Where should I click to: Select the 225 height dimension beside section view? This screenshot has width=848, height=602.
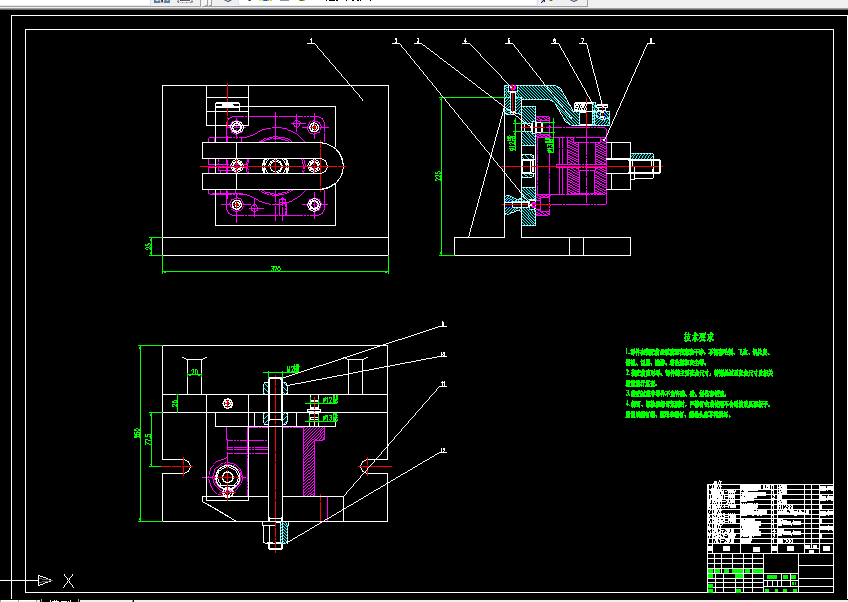[438, 176]
